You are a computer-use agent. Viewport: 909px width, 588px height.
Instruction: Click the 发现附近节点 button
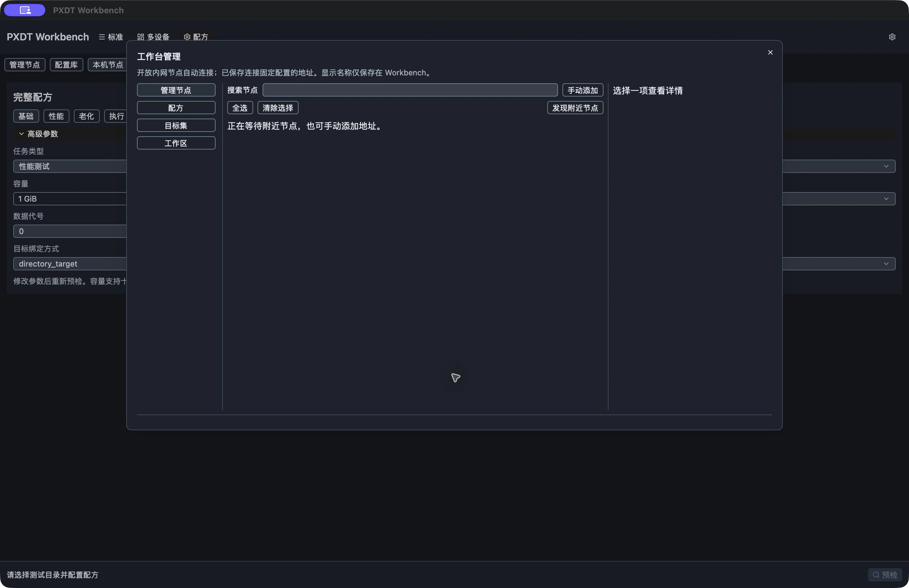[575, 108]
